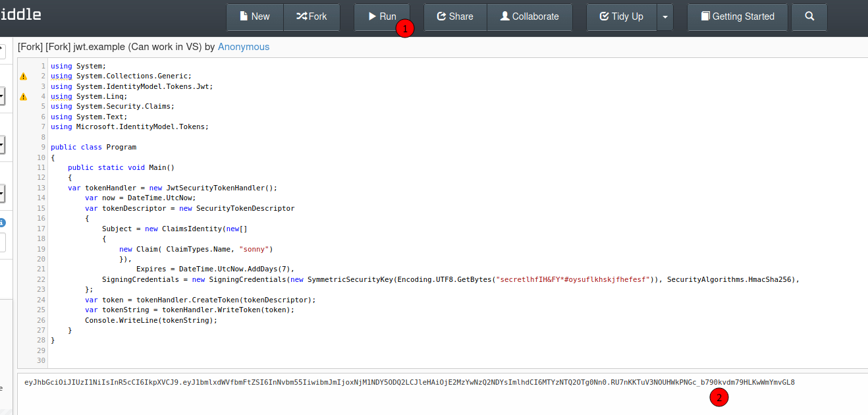Click line number 30 in the gutter
868x415 pixels.
tap(41, 361)
